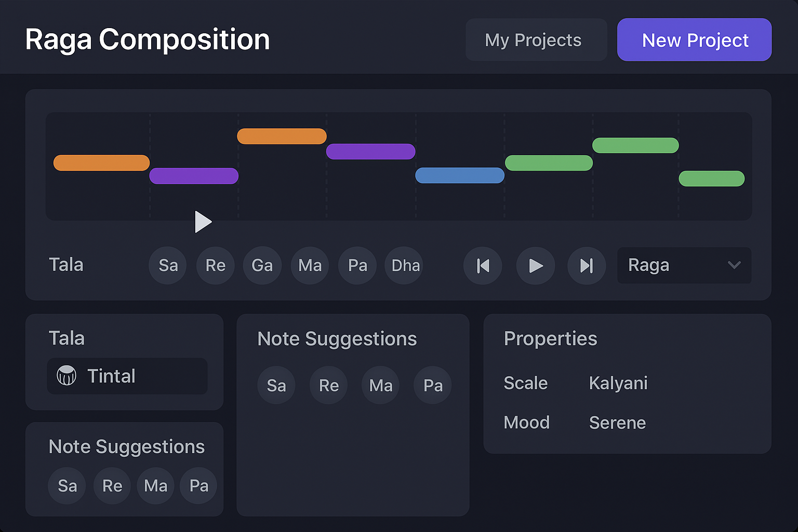Viewport: 798px width, 532px height.
Task: Insert the Dha note from the note row
Action: pyautogui.click(x=405, y=265)
